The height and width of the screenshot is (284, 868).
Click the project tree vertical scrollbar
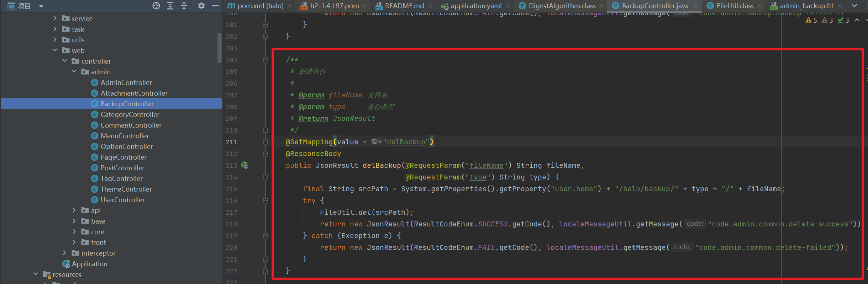[219, 48]
